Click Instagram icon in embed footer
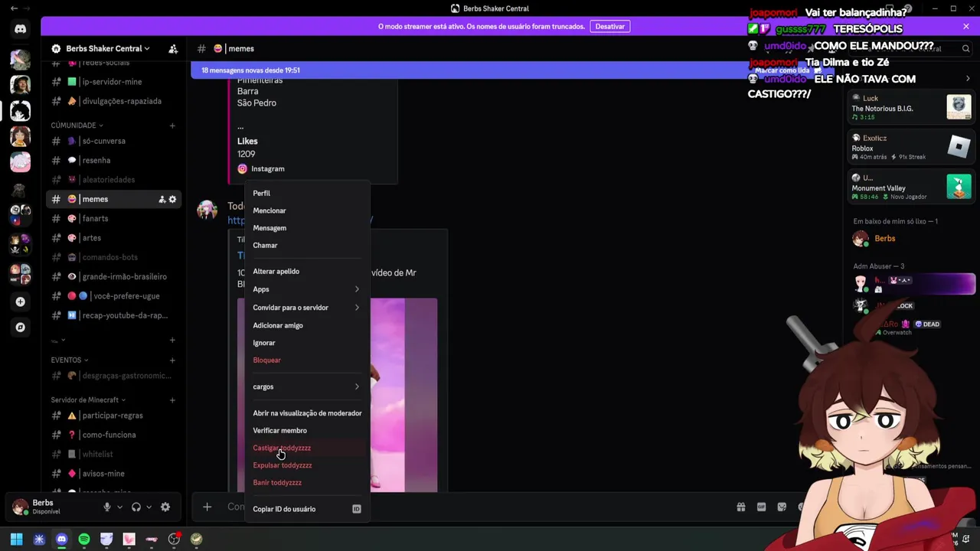980x551 pixels. click(242, 168)
